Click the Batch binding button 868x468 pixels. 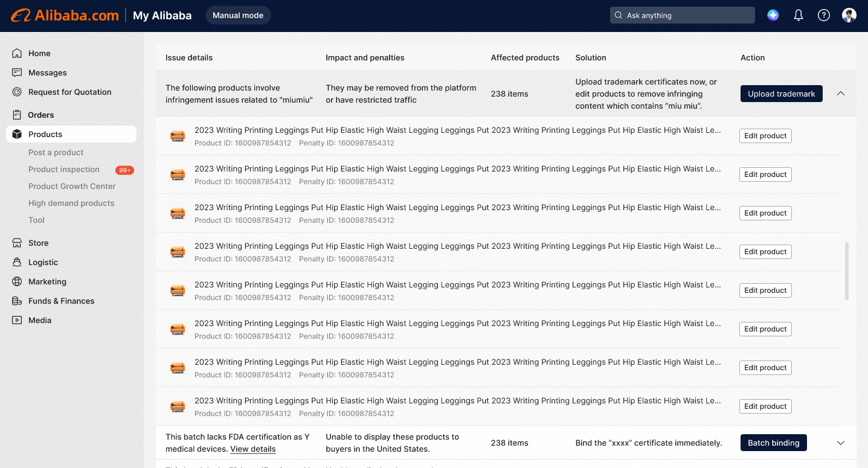(774, 443)
